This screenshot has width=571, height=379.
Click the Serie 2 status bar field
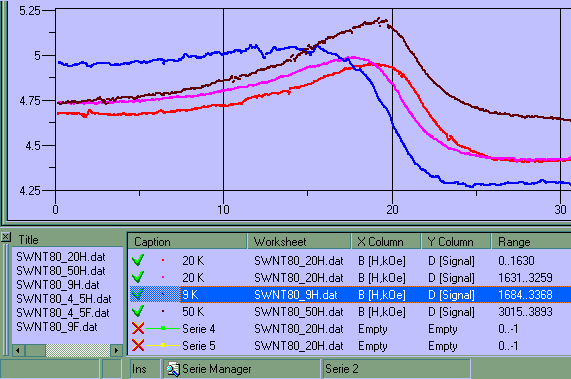click(x=396, y=369)
